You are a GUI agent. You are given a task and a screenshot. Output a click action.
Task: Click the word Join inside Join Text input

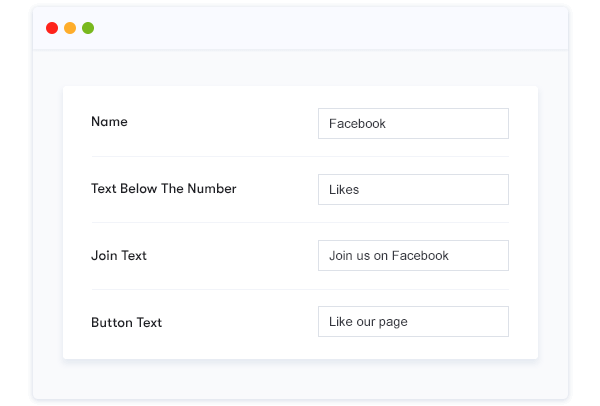(341, 256)
